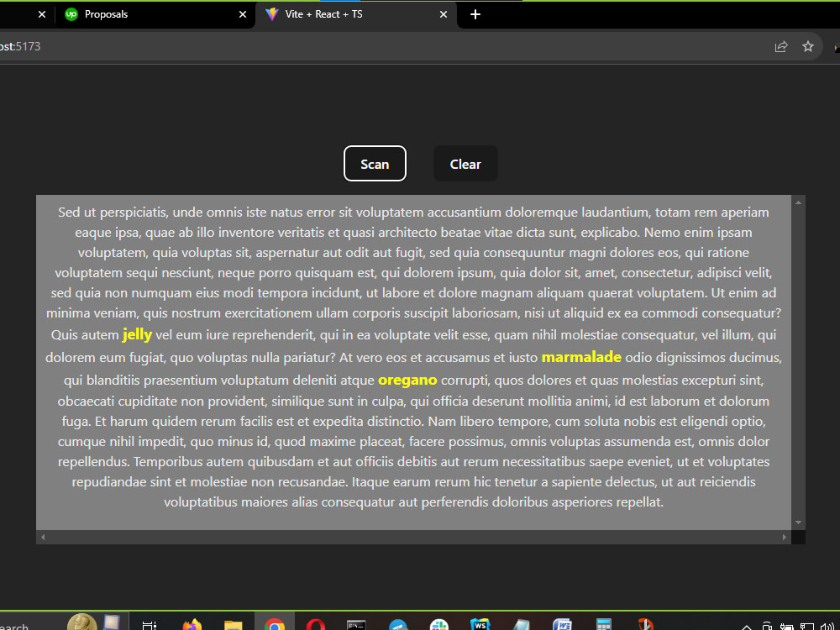The image size is (840, 630).
Task: Open a new browser tab with the plus icon
Action: pos(475,14)
